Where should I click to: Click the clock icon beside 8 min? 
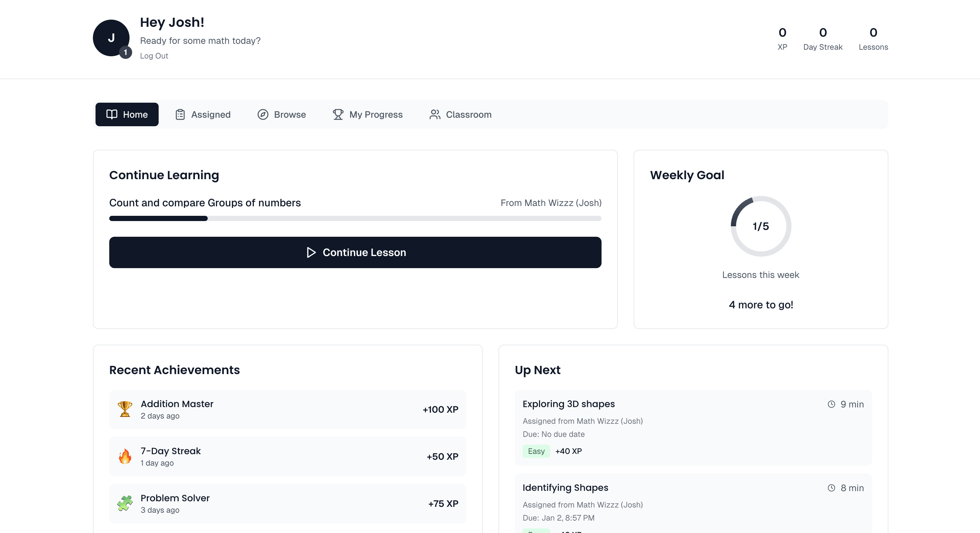pos(831,488)
